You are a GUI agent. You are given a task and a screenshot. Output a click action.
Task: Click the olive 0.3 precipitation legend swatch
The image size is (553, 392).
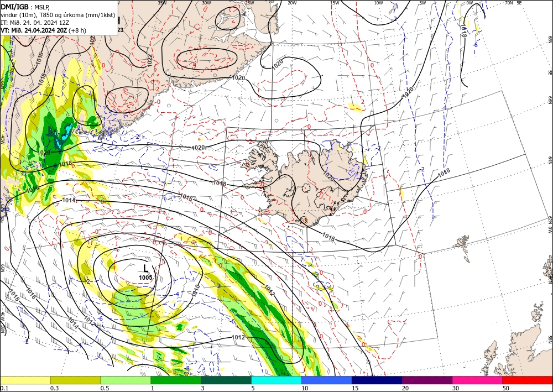[x=75, y=380]
